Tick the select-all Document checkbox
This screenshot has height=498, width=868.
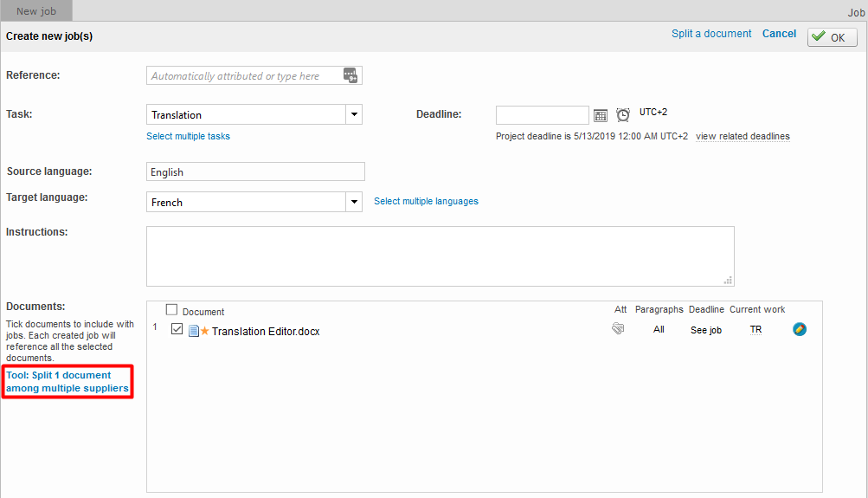tap(171, 310)
